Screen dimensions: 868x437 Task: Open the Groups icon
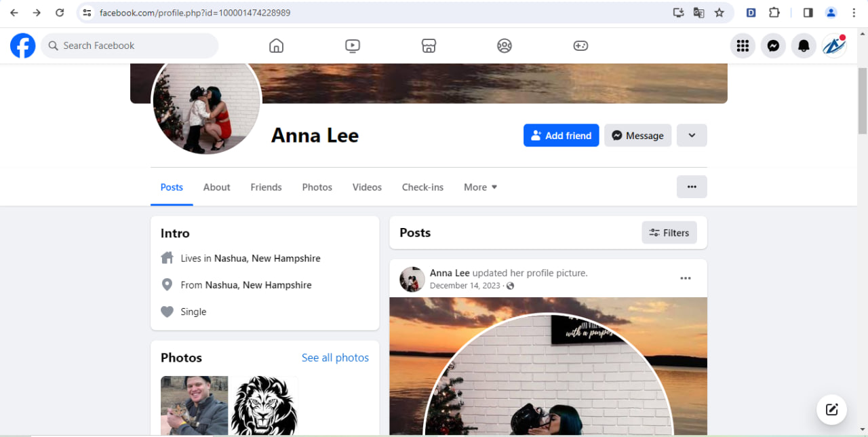coord(504,45)
